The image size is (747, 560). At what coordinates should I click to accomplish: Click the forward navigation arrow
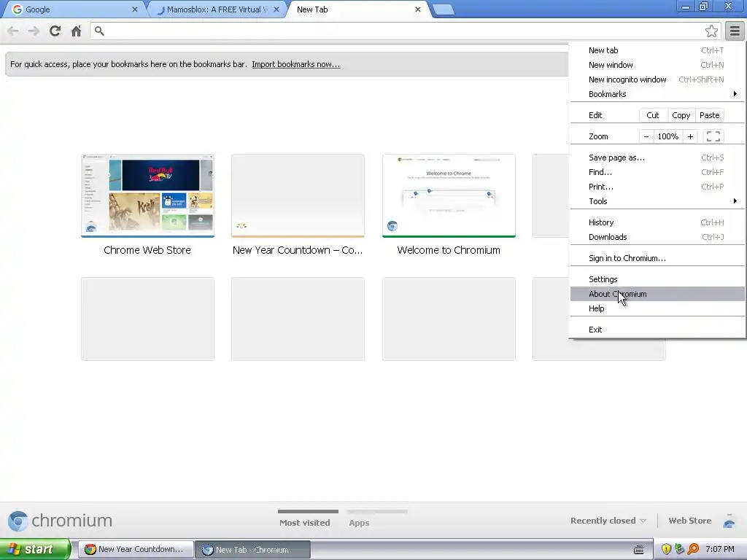tap(34, 31)
